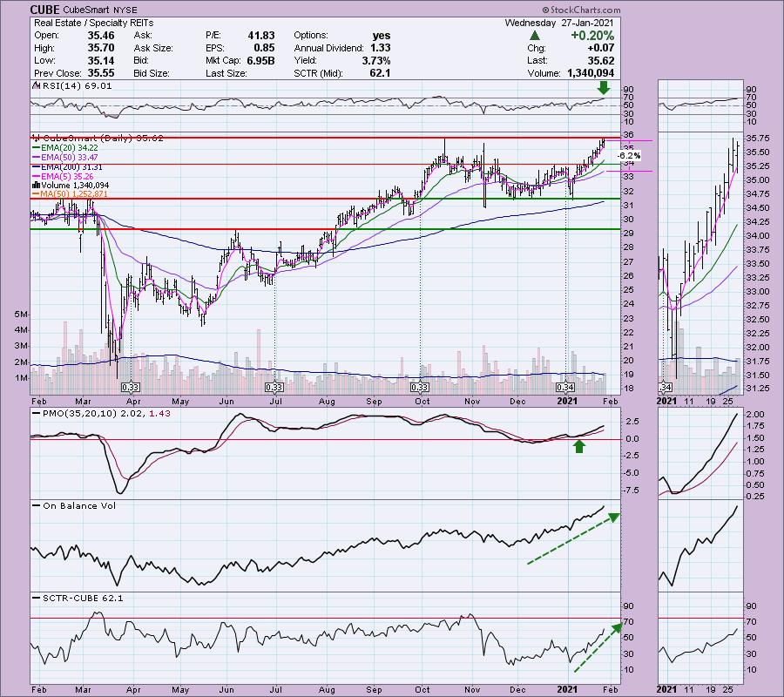
Task: Click the Bid Size label
Action: 151,73
